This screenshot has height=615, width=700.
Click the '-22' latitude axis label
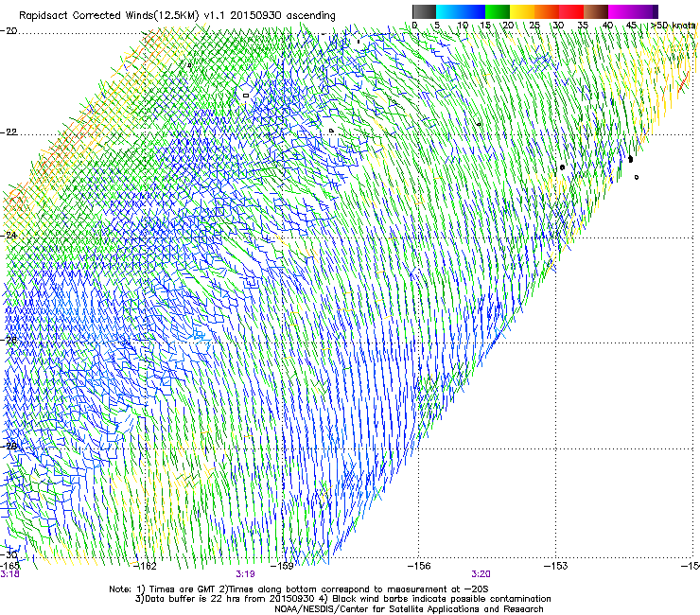click(9, 132)
